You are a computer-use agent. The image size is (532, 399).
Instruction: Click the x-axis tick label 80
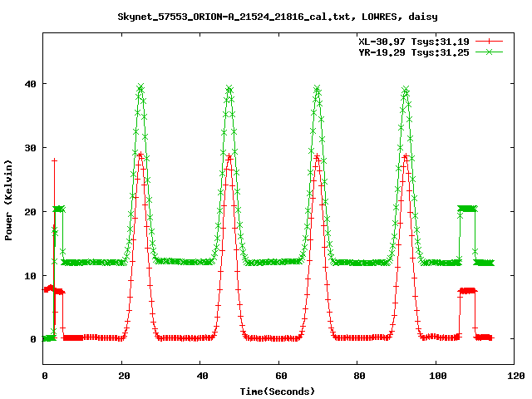pos(359,376)
